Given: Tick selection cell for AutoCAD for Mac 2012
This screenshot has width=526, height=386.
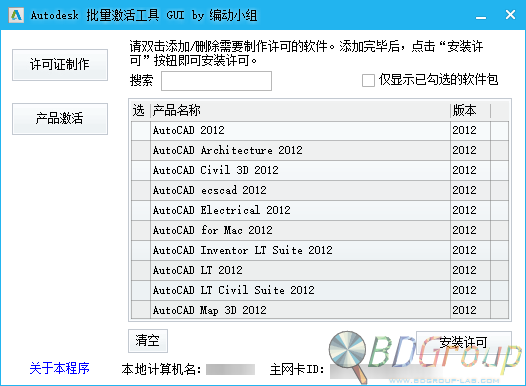Looking at the screenshot, I should (141, 230).
